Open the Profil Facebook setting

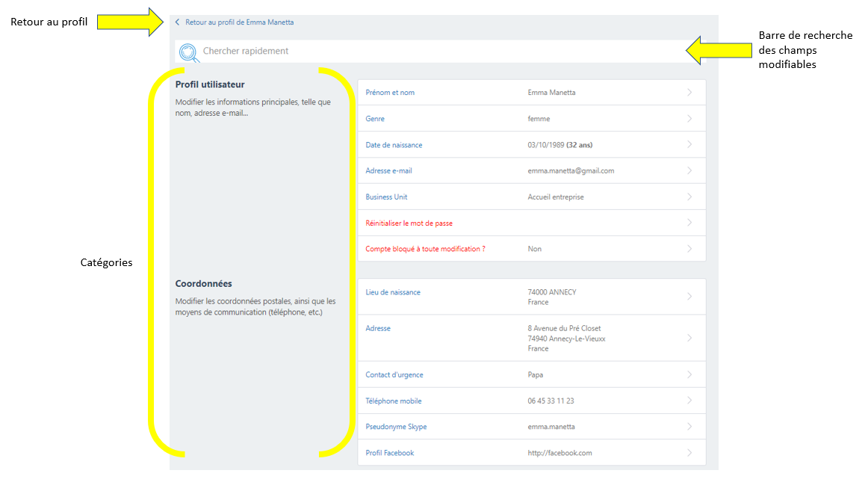pos(389,453)
